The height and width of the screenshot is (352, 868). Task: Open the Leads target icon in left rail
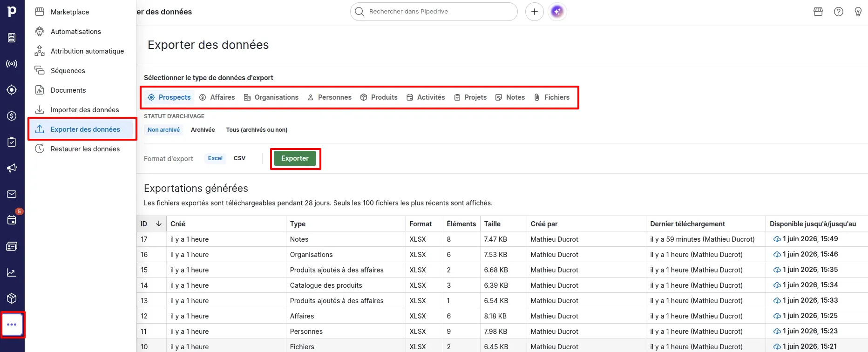click(x=12, y=90)
